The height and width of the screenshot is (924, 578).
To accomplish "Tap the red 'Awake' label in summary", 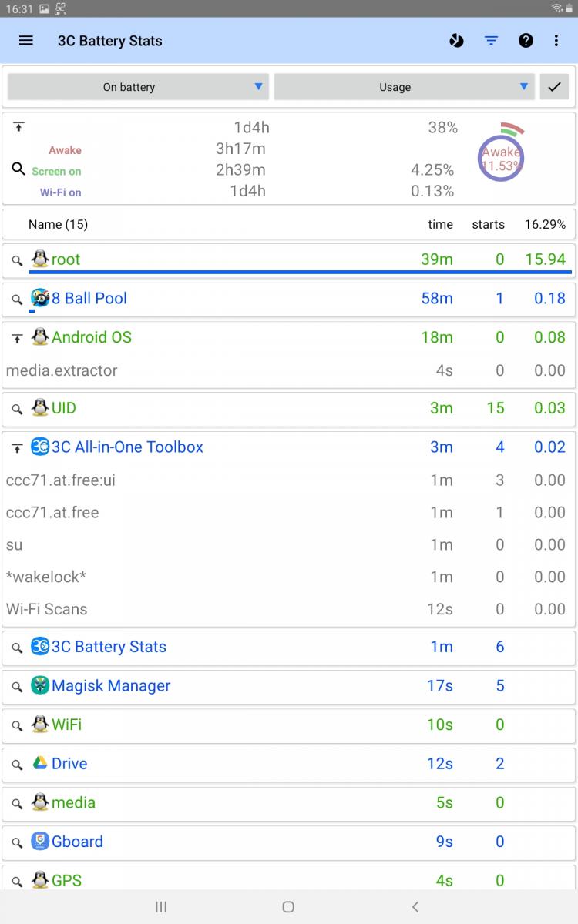I will pos(65,150).
